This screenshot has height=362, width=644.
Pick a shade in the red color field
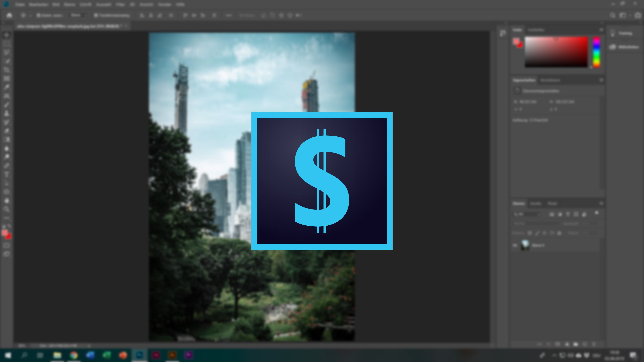[x=556, y=52]
